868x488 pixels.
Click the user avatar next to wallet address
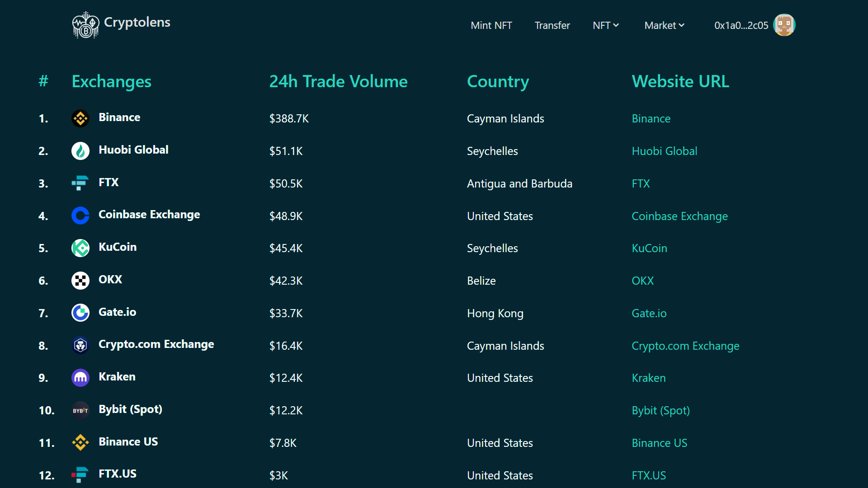click(x=784, y=25)
